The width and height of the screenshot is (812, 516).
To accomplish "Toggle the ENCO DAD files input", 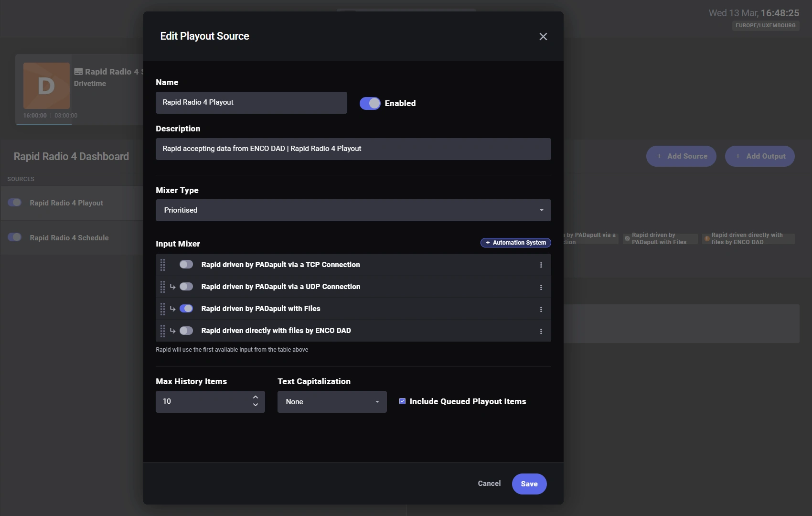I will point(186,331).
